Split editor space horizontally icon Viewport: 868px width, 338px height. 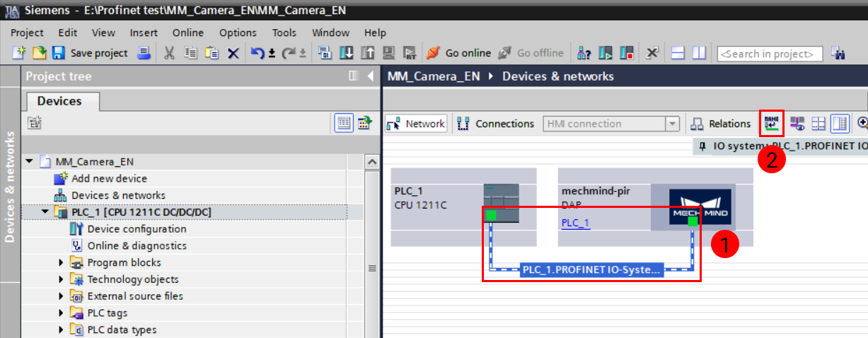[678, 53]
